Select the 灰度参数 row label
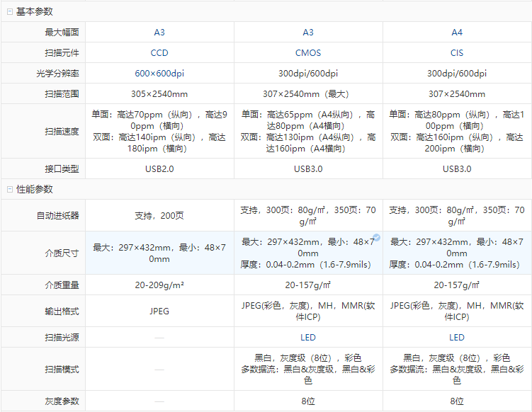 (62, 401)
